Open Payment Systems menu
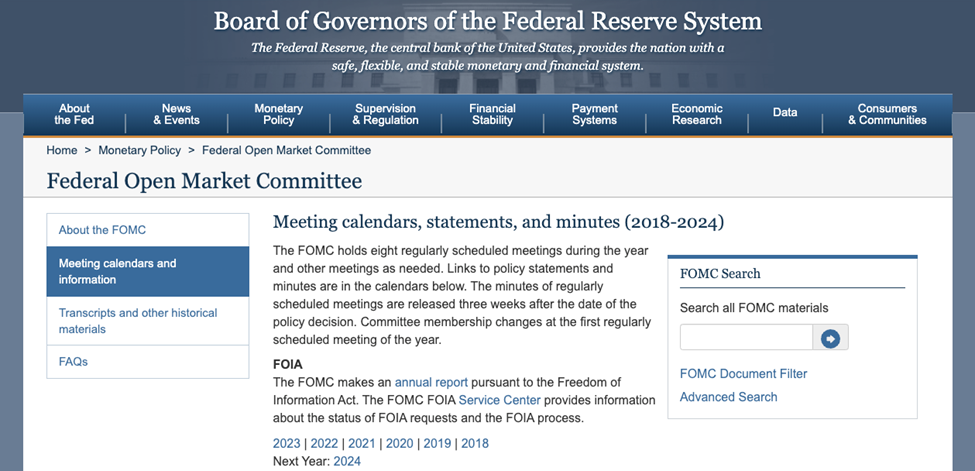 pyautogui.click(x=594, y=114)
